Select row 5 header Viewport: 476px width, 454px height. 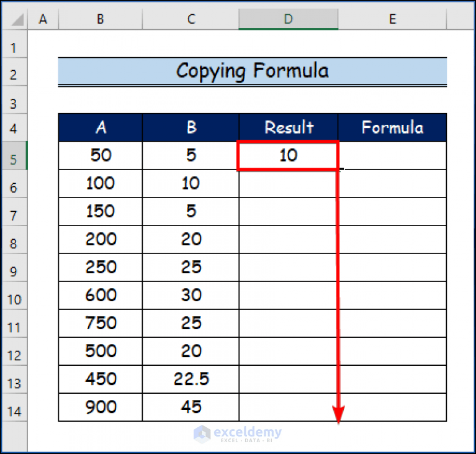[x=14, y=156]
